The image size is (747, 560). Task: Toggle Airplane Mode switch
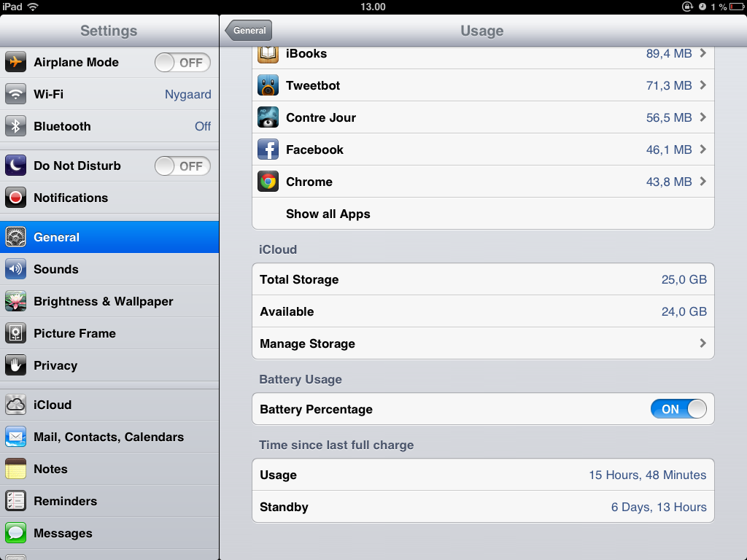coord(182,63)
